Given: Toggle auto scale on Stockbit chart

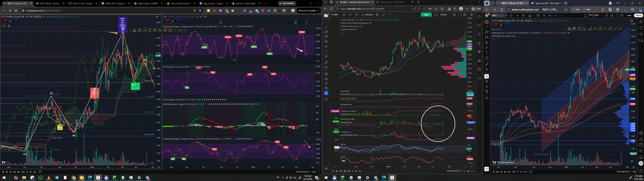Looking at the screenshot, I should click(473, 171).
